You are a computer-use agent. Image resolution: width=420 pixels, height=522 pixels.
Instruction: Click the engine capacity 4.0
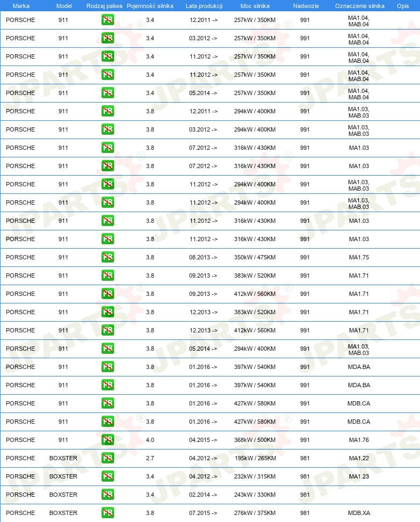[150, 440]
